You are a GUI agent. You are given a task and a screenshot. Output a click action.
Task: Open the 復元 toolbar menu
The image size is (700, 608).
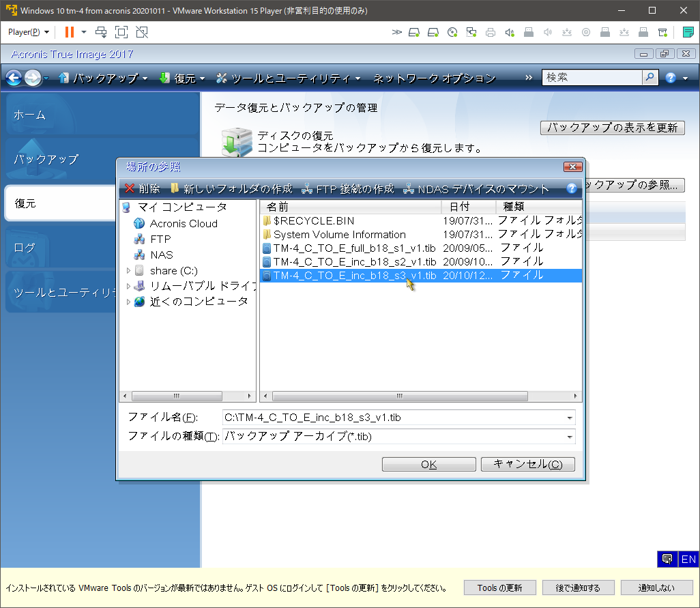pos(182,78)
